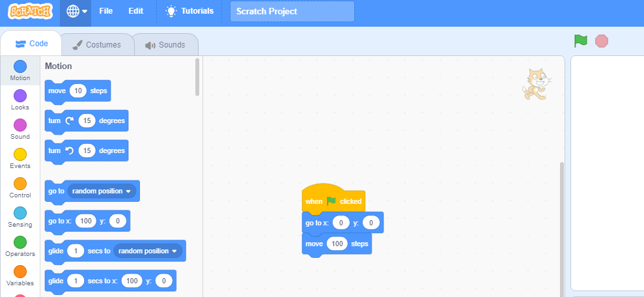This screenshot has height=297, width=644.
Task: Click the block palette vertical scrollbar
Action: coord(198,77)
